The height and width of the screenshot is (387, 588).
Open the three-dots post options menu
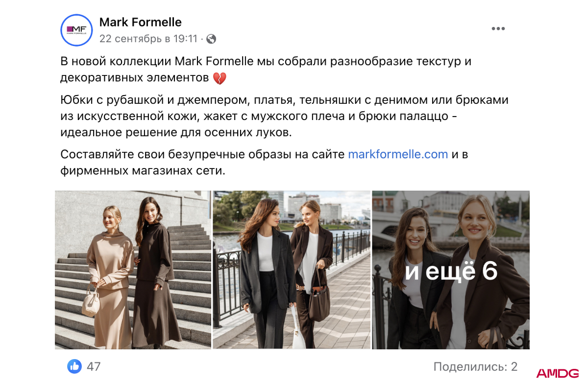pos(498,29)
